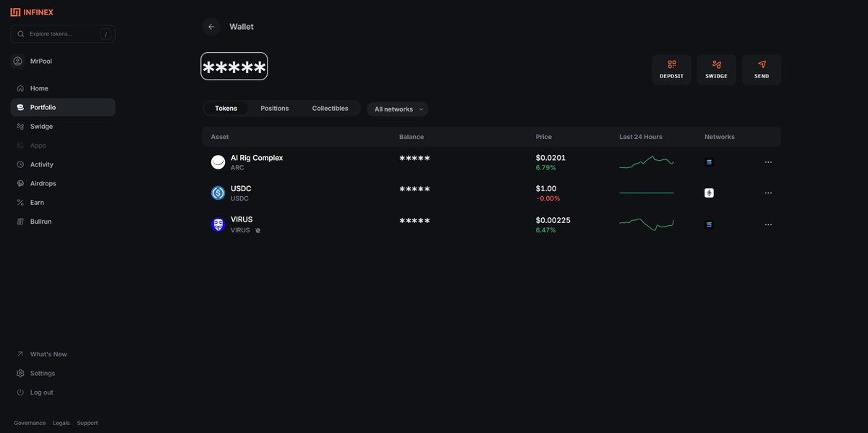
Task: Open the VIRUS row three-dot menu
Action: [x=768, y=224]
